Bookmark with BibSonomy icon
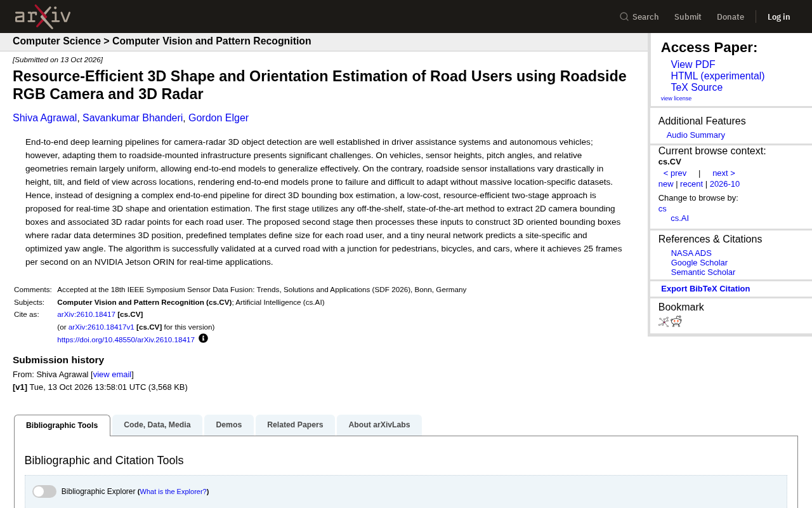The image size is (812, 508). [664, 322]
